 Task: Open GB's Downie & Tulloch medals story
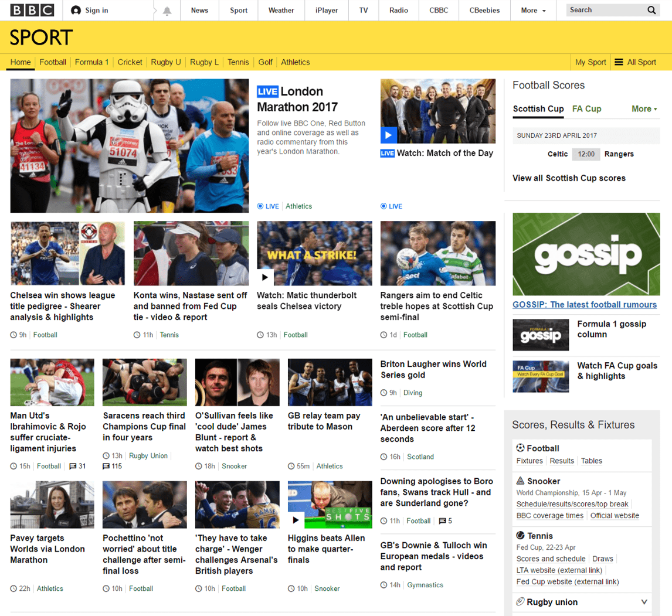[x=434, y=556]
